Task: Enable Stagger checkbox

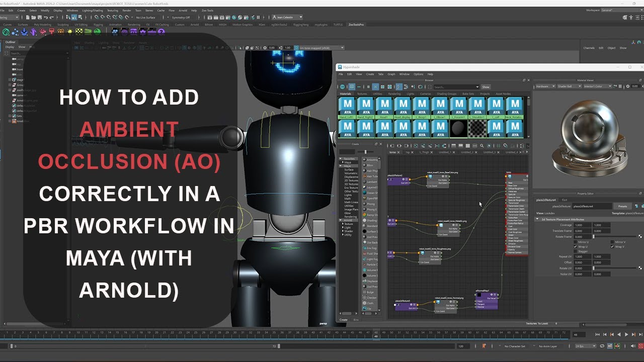Action: [x=576, y=252]
